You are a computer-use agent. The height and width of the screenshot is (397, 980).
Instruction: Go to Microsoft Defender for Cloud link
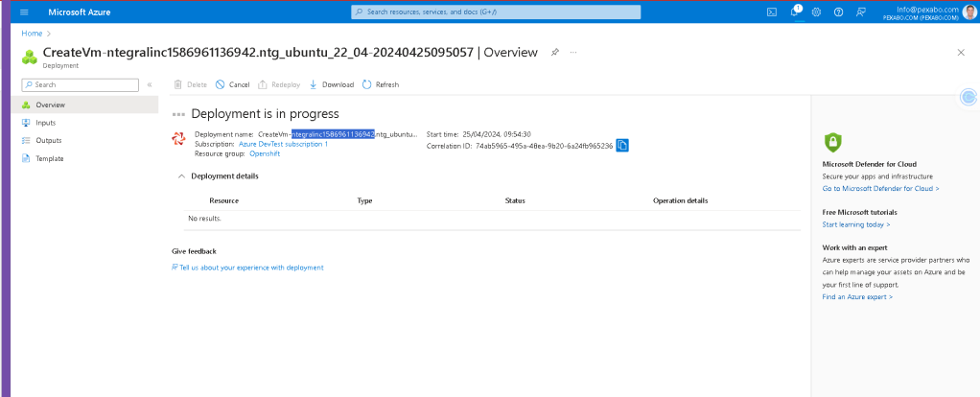(880, 188)
